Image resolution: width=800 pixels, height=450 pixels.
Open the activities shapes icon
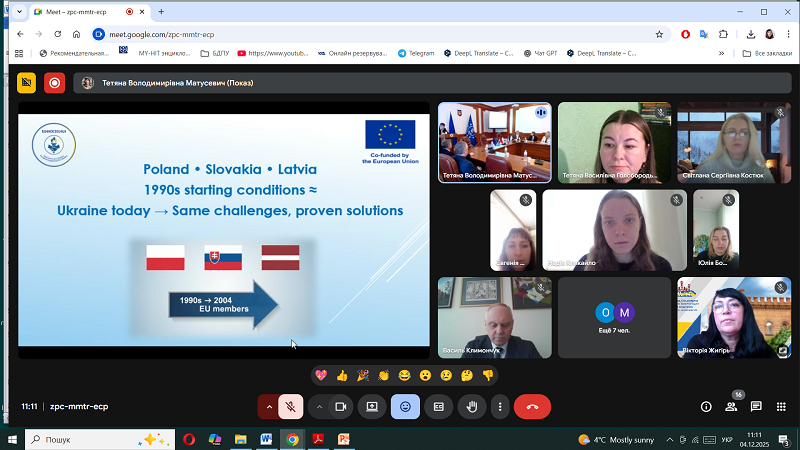click(x=780, y=407)
